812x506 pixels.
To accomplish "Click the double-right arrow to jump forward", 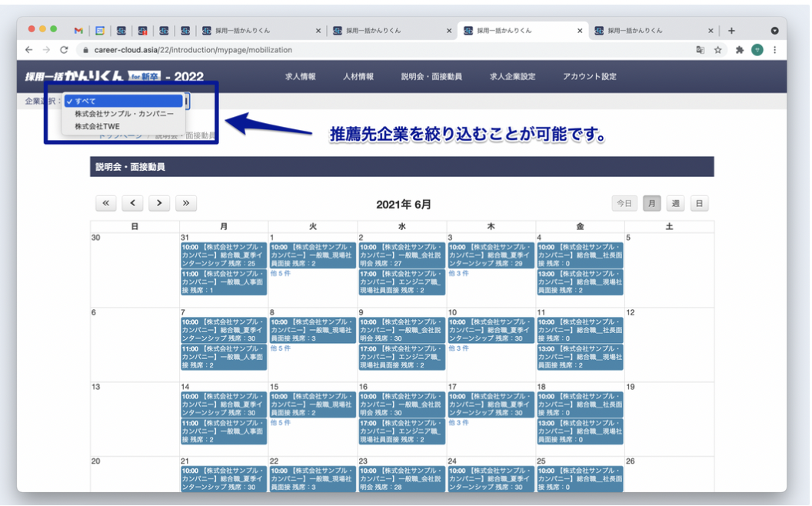I will (x=185, y=203).
